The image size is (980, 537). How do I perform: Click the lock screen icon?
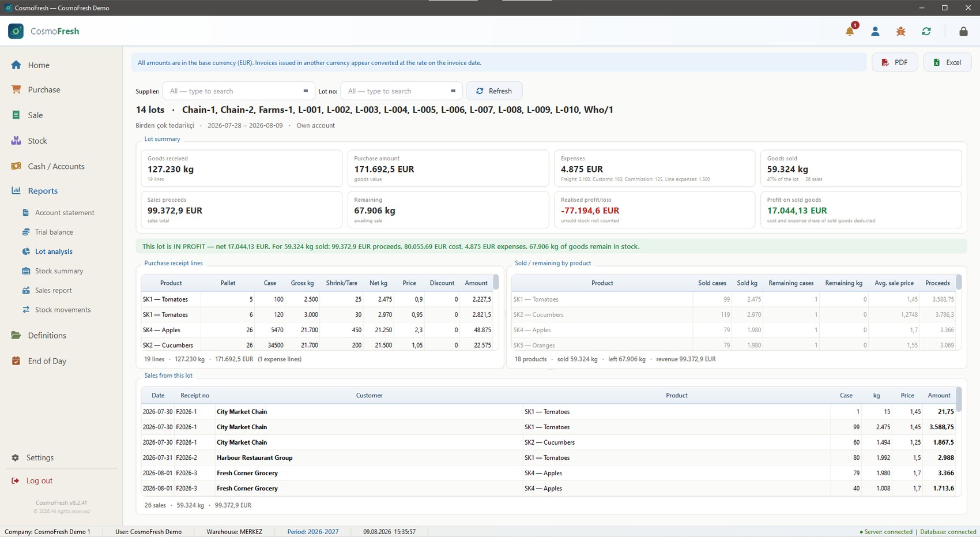[x=963, y=31]
